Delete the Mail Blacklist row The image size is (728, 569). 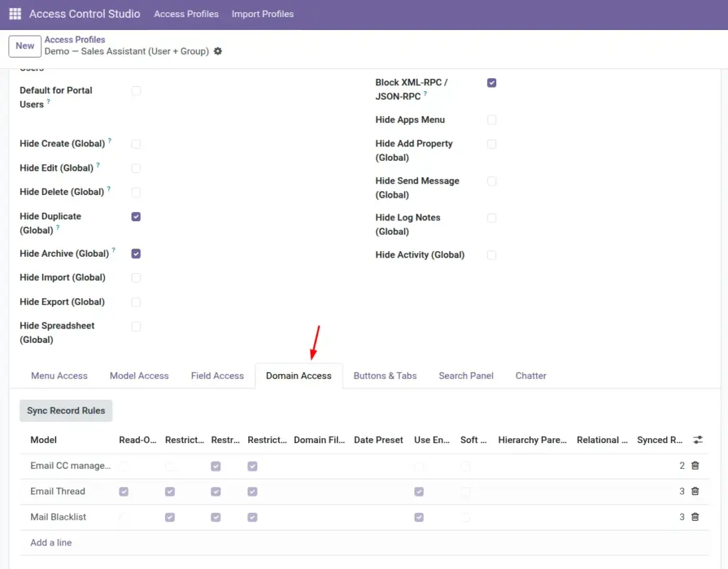[x=695, y=516]
